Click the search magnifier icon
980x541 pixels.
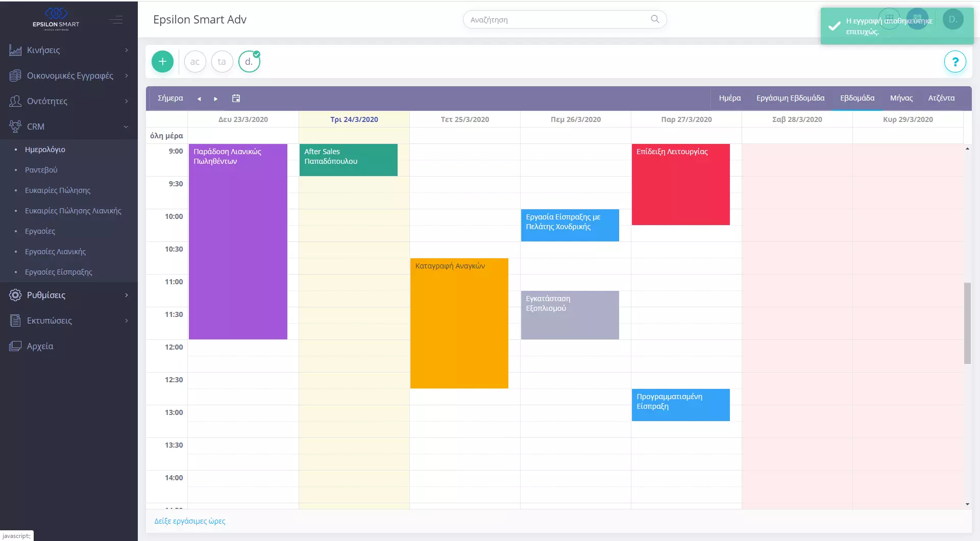[x=655, y=19]
